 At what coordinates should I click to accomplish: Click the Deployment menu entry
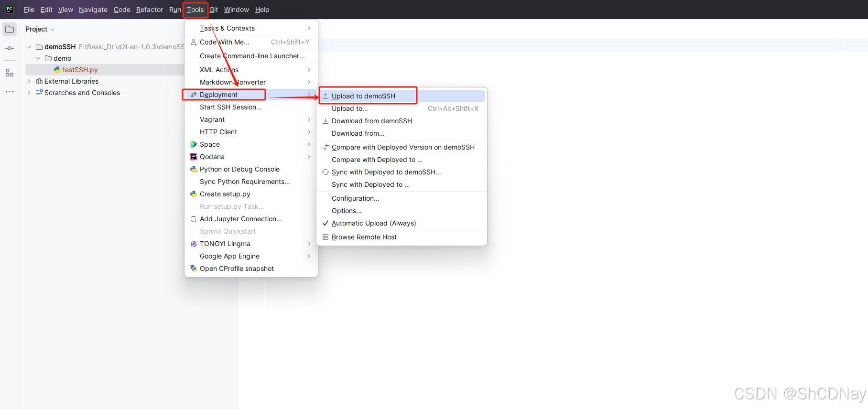251,95
